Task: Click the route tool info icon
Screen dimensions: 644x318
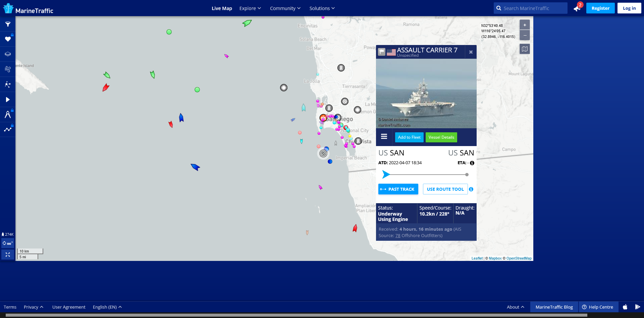Action: [x=471, y=189]
